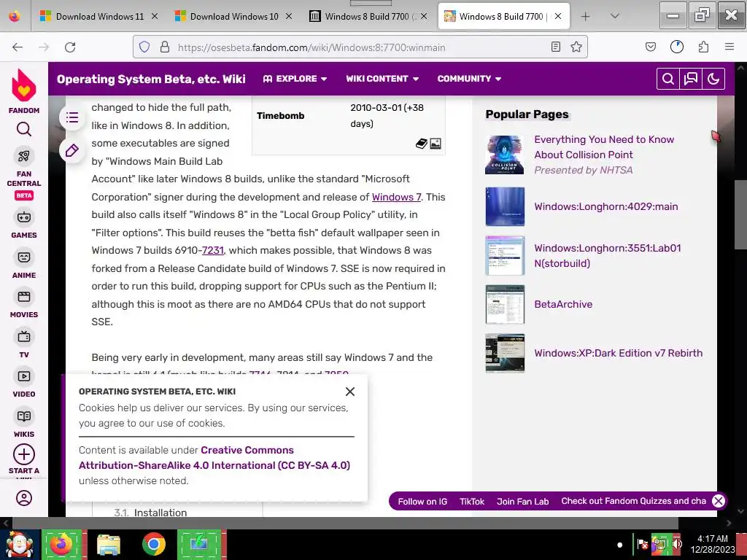The height and width of the screenshot is (560, 747).
Task: Open the list all tabs chevron
Action: (615, 16)
